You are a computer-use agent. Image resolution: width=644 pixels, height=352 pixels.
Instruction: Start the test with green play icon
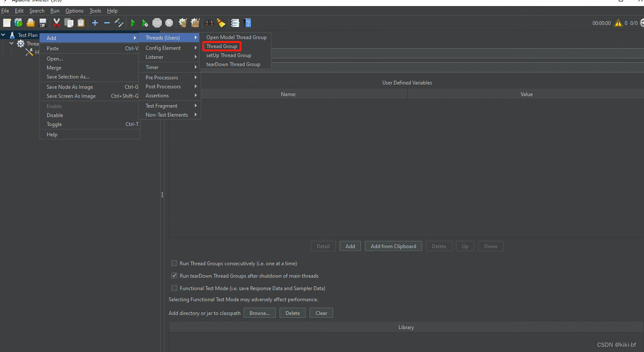coord(133,23)
